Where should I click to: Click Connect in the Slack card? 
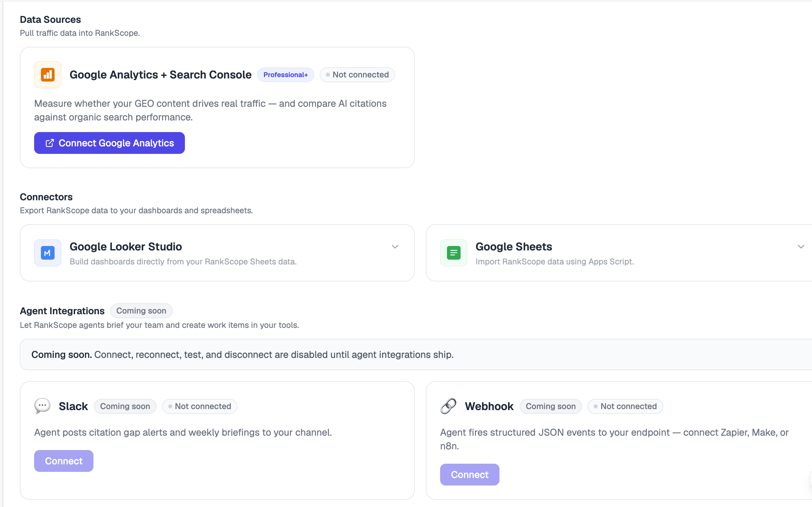(64, 461)
